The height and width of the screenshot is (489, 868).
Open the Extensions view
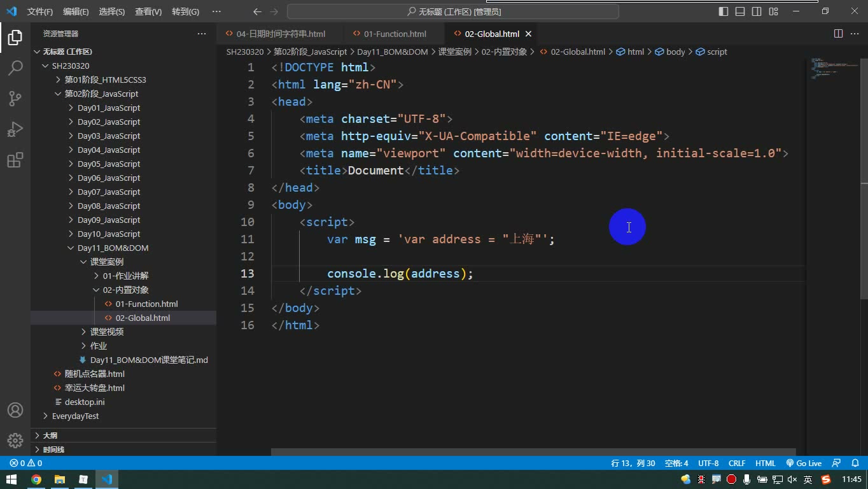tap(15, 160)
